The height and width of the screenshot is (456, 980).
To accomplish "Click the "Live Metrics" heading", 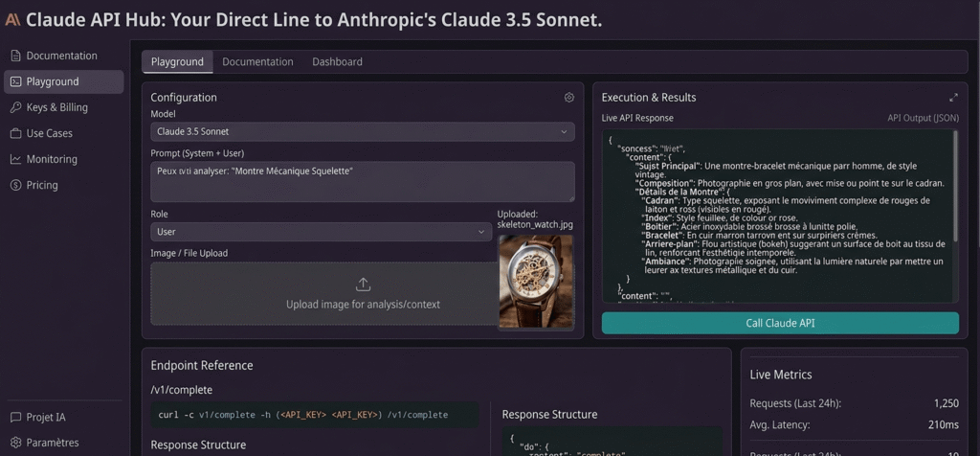I will [781, 375].
